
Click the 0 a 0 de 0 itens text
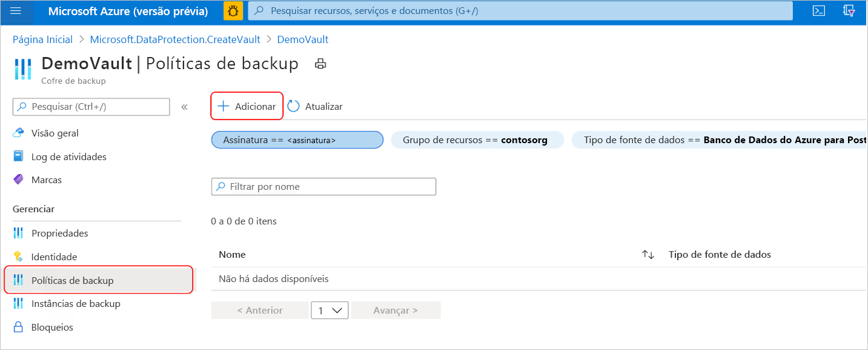click(x=244, y=221)
